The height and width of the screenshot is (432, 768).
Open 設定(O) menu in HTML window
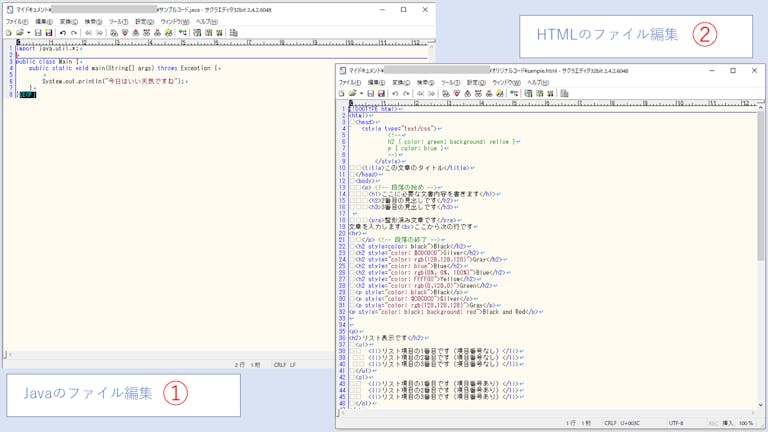(x=476, y=82)
